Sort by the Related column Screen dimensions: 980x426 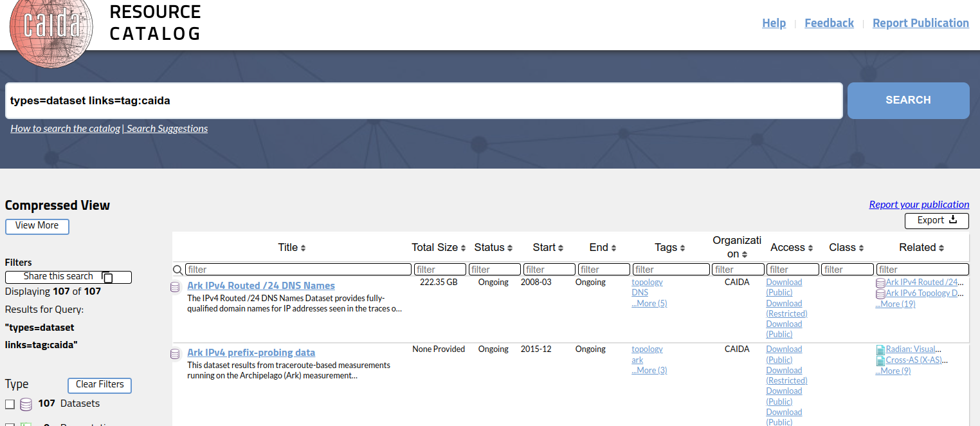point(921,248)
